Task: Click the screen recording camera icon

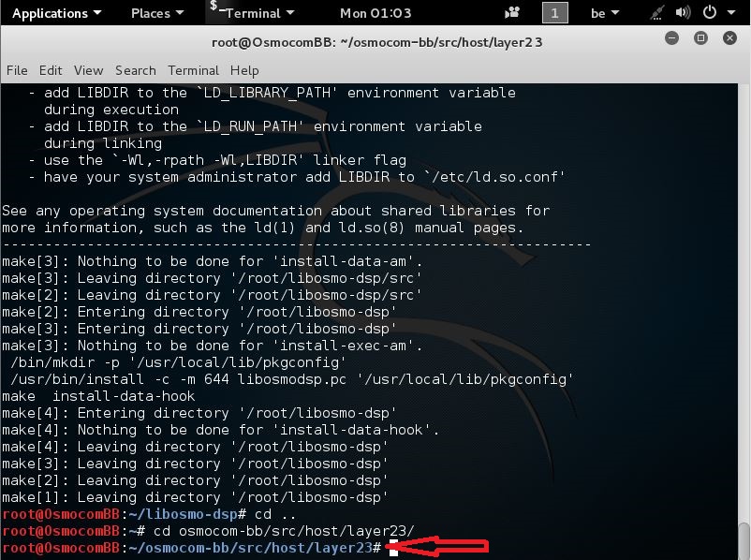Action: 512,13
